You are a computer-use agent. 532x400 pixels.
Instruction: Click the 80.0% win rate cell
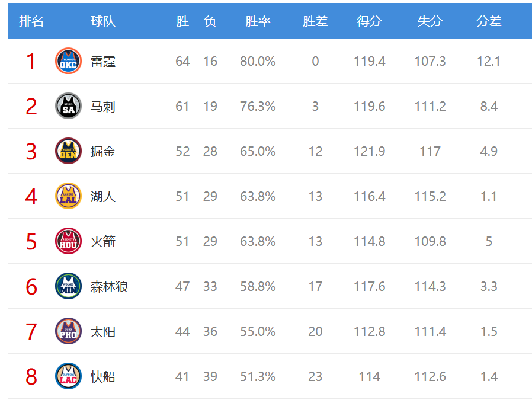coord(258,62)
